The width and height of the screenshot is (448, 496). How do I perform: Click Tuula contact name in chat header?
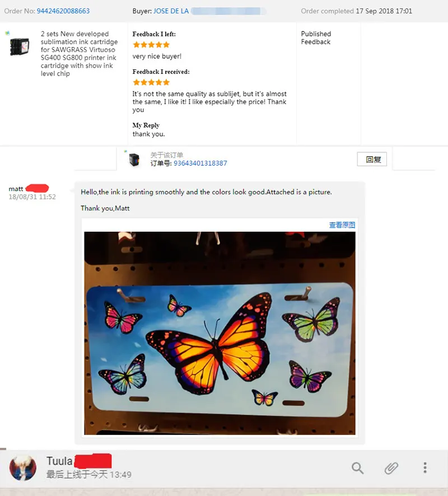point(59,461)
